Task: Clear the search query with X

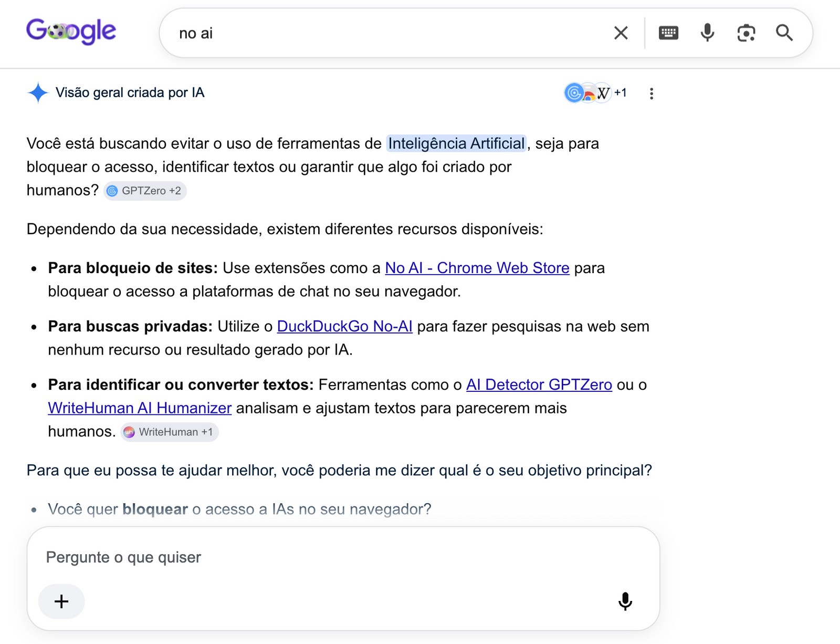Action: click(621, 33)
